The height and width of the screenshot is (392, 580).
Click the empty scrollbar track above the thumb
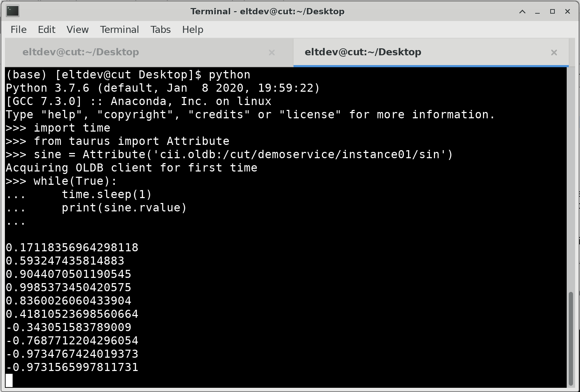coord(571,175)
